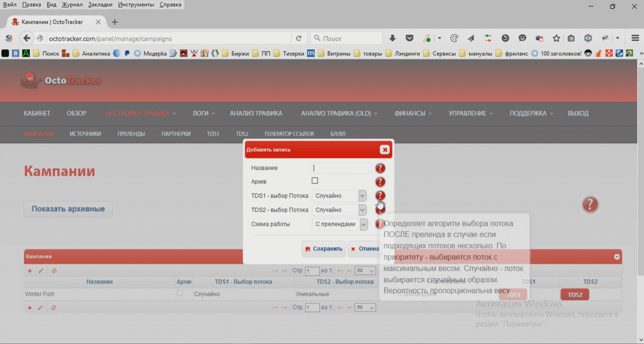This screenshot has width=644, height=344.
Task: Click the add record plus icon above table
Action: tap(30, 271)
